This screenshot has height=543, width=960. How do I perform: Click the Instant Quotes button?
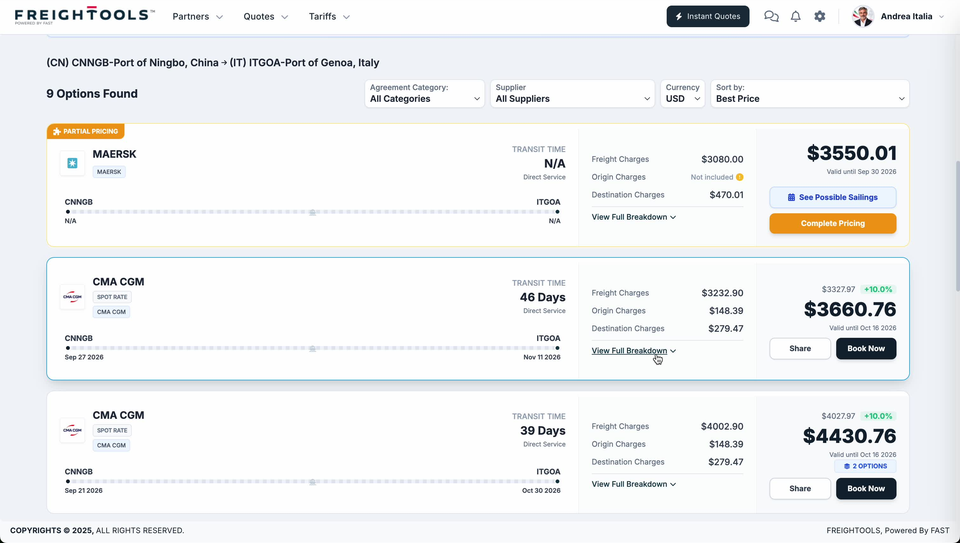(708, 17)
